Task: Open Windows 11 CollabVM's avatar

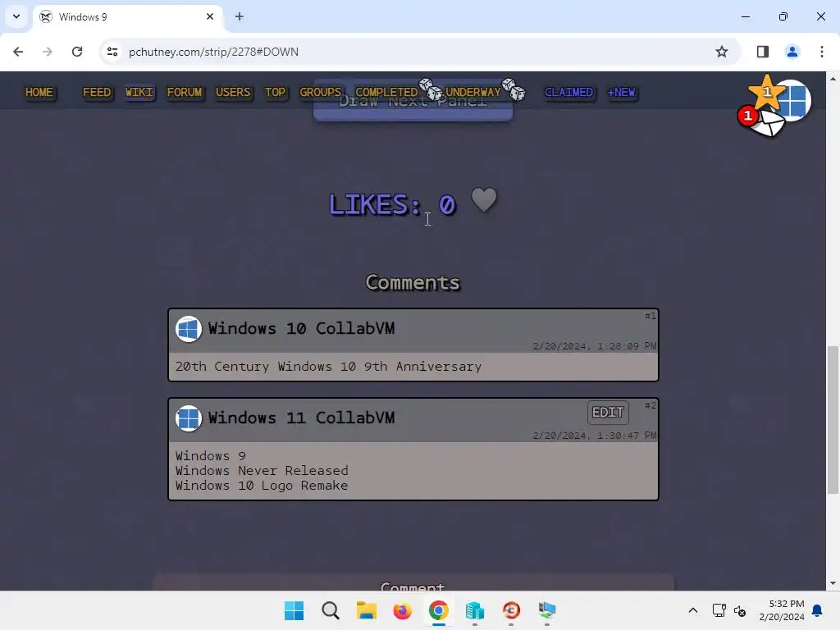Action: click(189, 418)
